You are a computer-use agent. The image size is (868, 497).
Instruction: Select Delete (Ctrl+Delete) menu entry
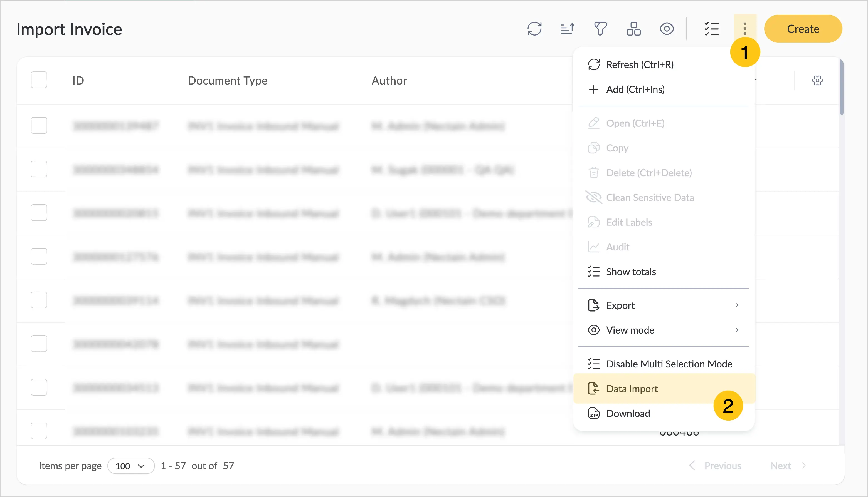pos(664,173)
